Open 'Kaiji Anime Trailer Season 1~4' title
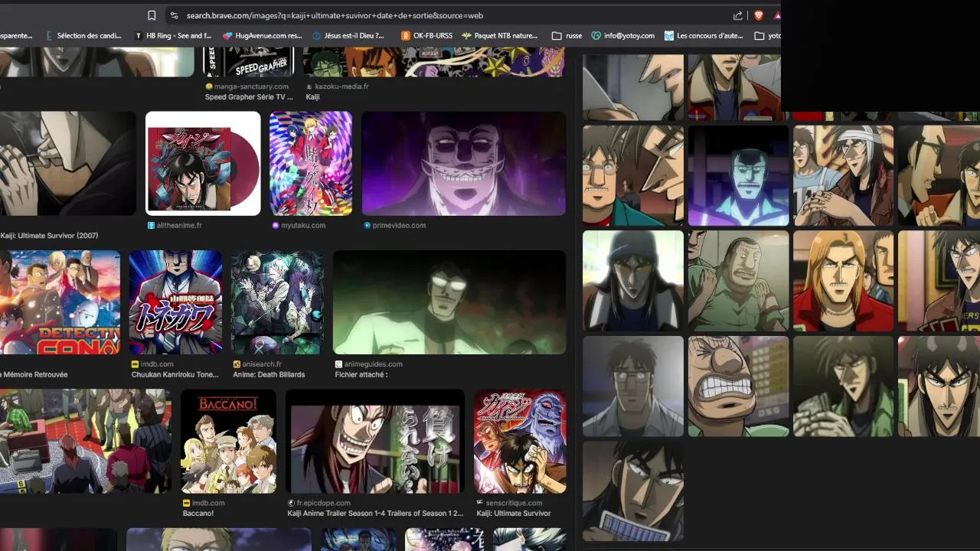 (x=376, y=514)
